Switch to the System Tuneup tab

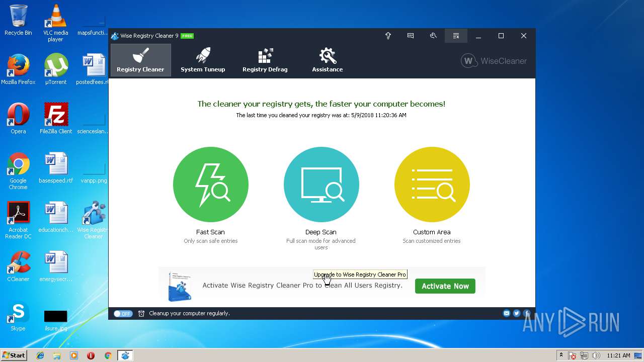[203, 60]
